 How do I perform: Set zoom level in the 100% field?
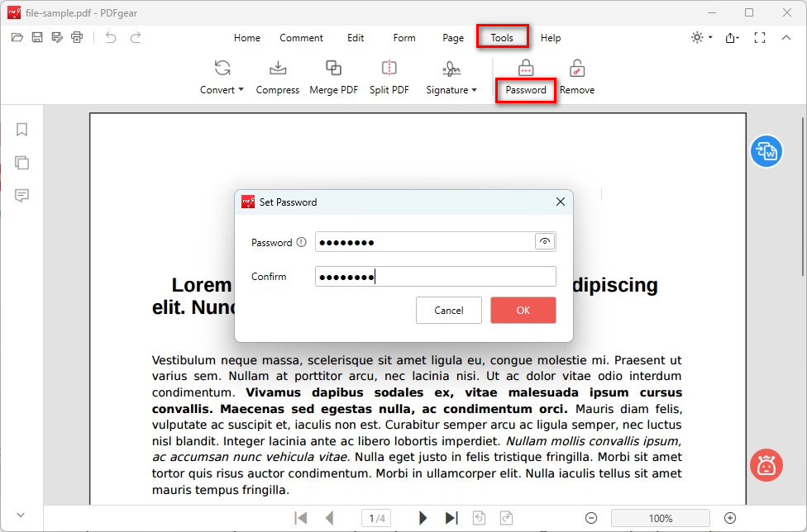click(660, 517)
